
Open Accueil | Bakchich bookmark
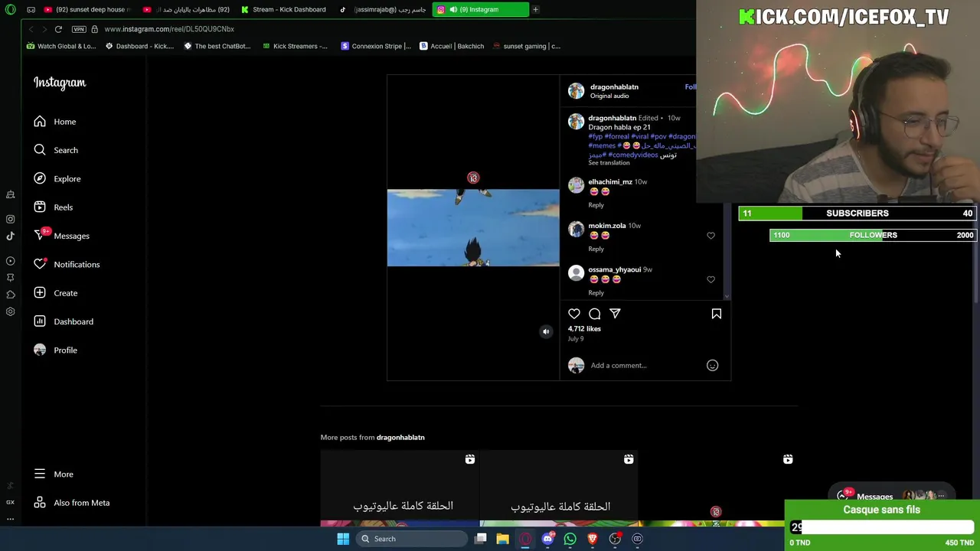[x=452, y=46]
